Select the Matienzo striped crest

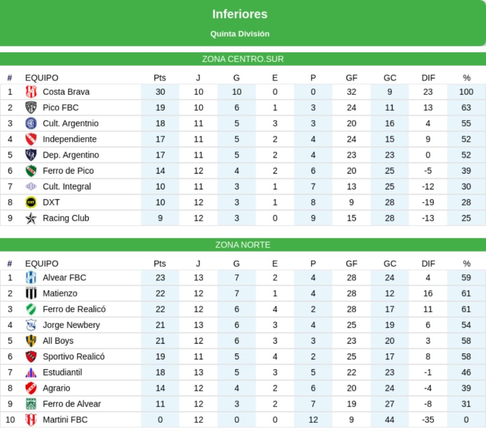point(31,293)
